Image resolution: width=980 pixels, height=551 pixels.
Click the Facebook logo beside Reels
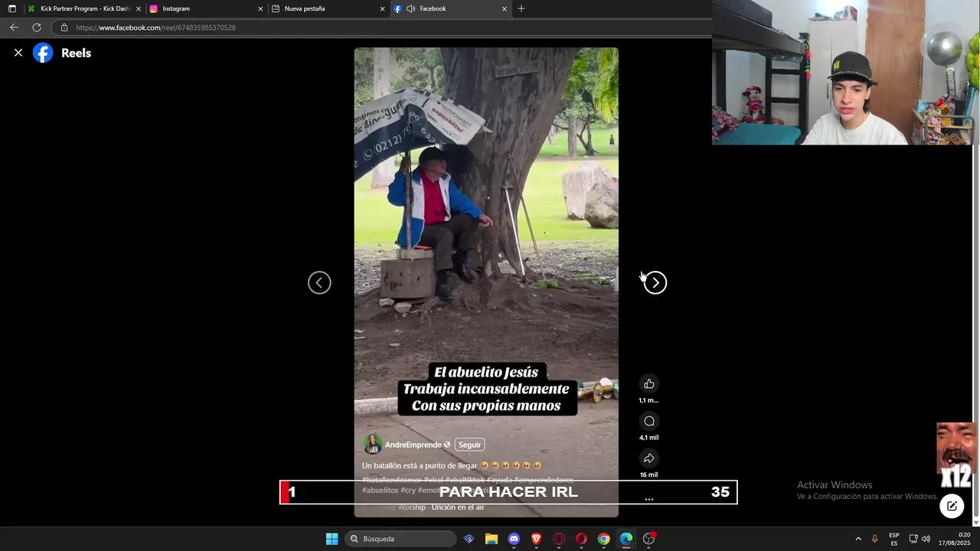43,53
